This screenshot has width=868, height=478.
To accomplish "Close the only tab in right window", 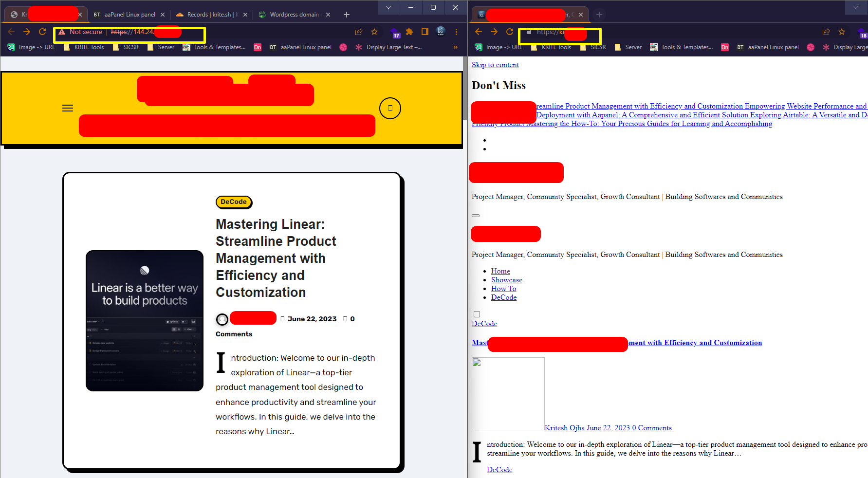I will point(581,15).
